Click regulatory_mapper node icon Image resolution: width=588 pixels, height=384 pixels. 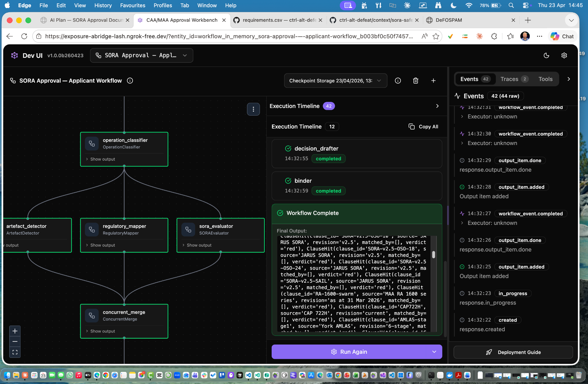(x=92, y=229)
